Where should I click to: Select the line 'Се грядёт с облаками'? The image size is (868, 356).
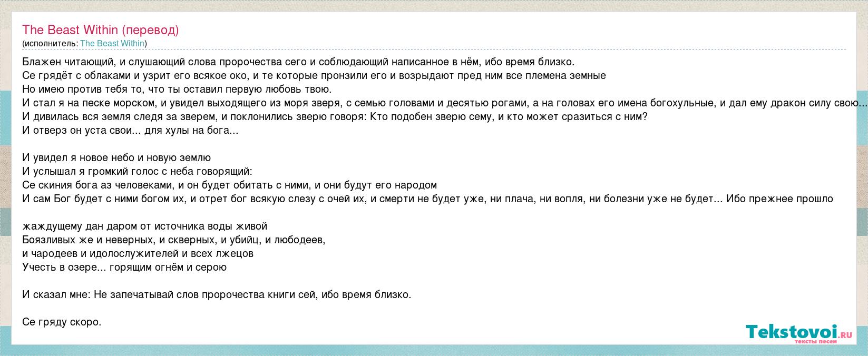[x=314, y=75]
